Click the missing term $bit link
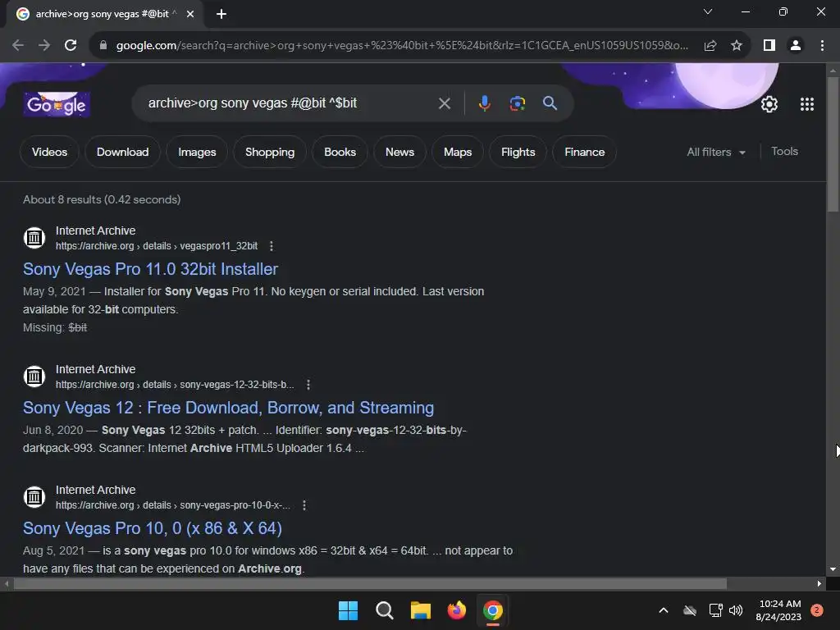 [x=78, y=327]
